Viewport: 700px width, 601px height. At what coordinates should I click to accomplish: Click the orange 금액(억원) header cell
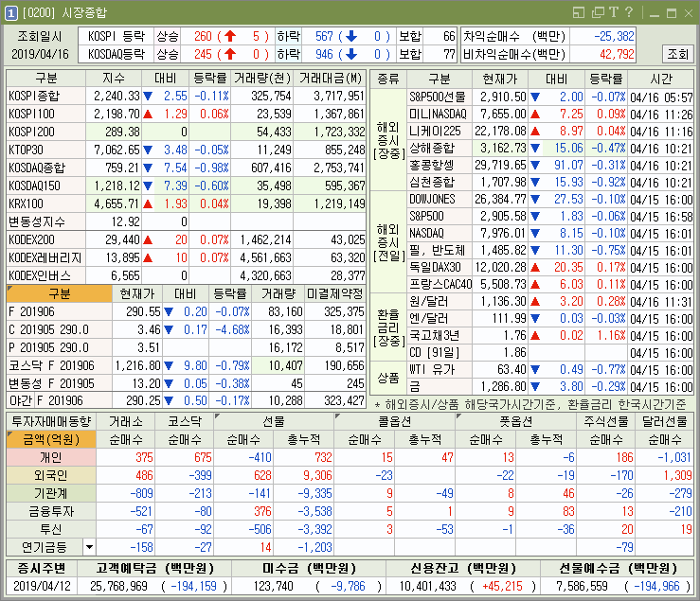coord(51,439)
